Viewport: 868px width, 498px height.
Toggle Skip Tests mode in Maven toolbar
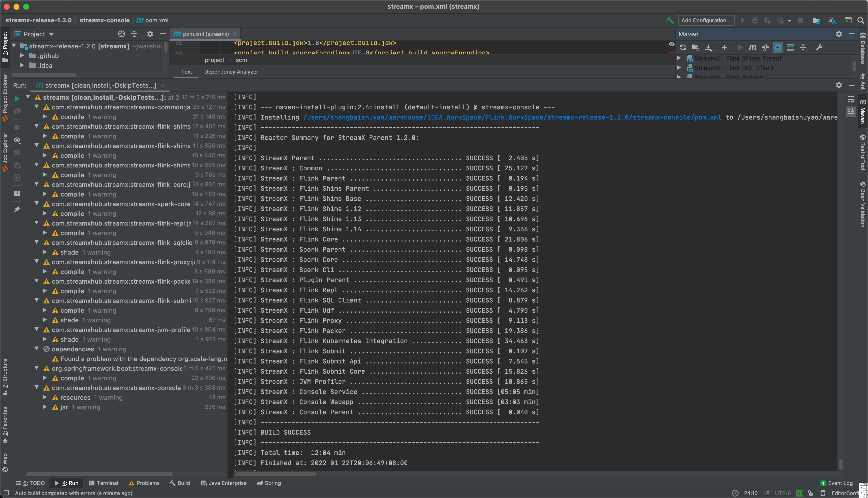[x=765, y=47]
